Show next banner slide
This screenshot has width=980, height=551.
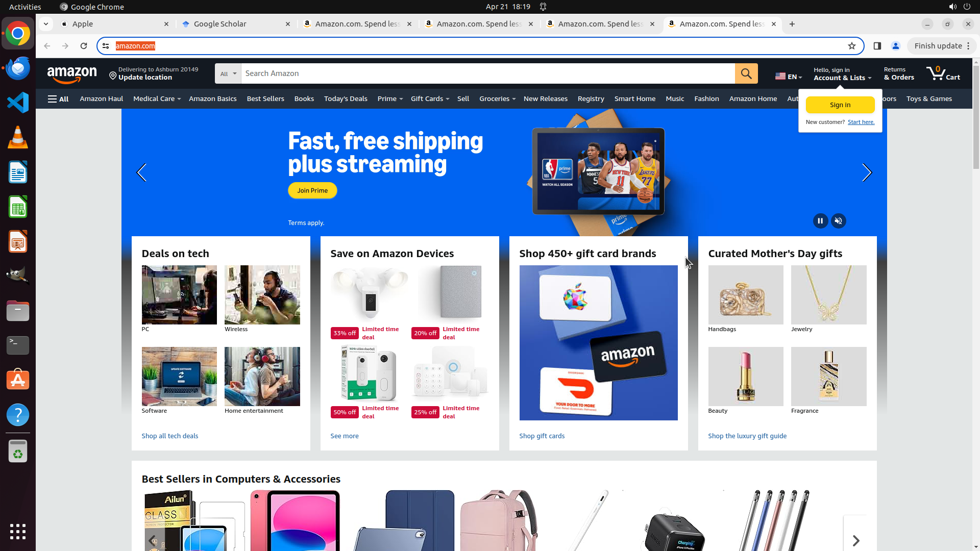pyautogui.click(x=867, y=172)
